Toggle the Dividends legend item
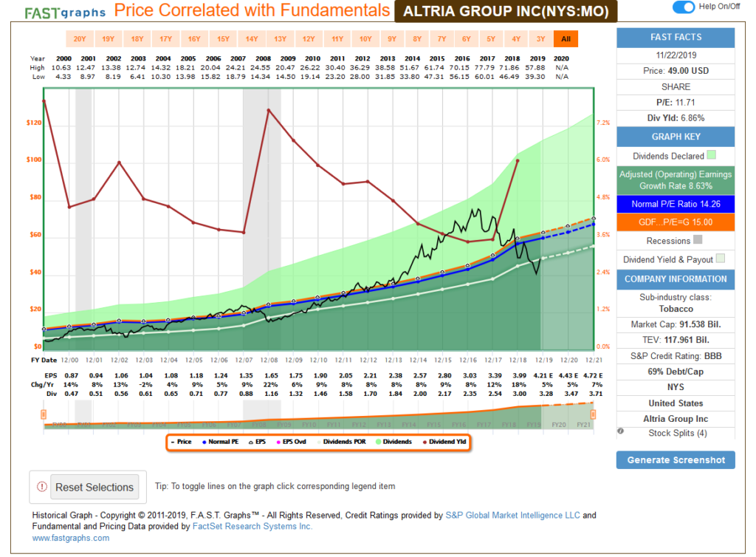 coord(394,442)
